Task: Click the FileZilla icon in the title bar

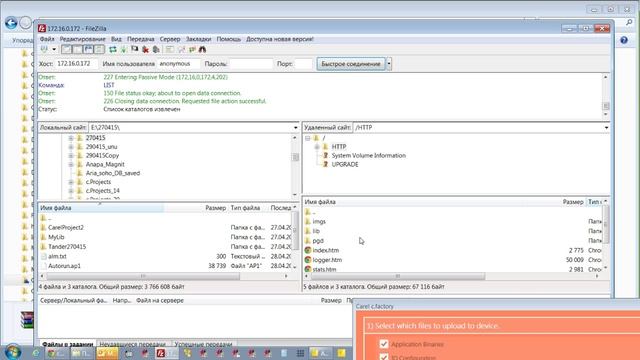Action: point(42,28)
